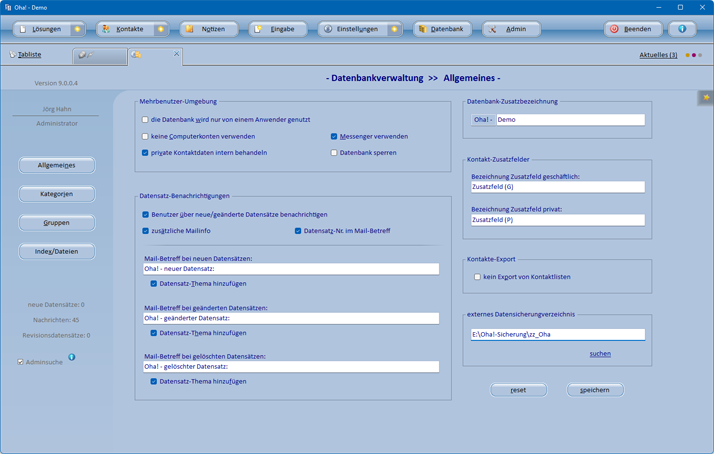714x454 pixels.
Task: Toggle 'Messenger verwenden' checkbox
Action: [x=334, y=137]
